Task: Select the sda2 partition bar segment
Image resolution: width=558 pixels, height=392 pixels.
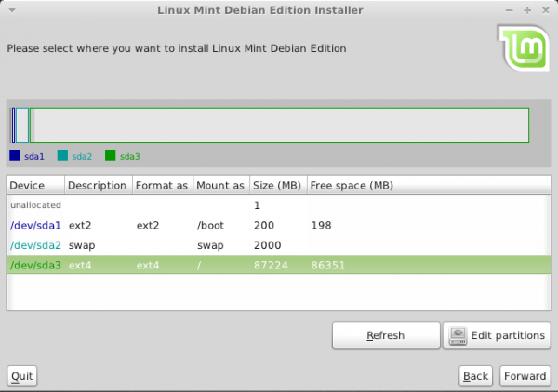Action: pos(22,125)
